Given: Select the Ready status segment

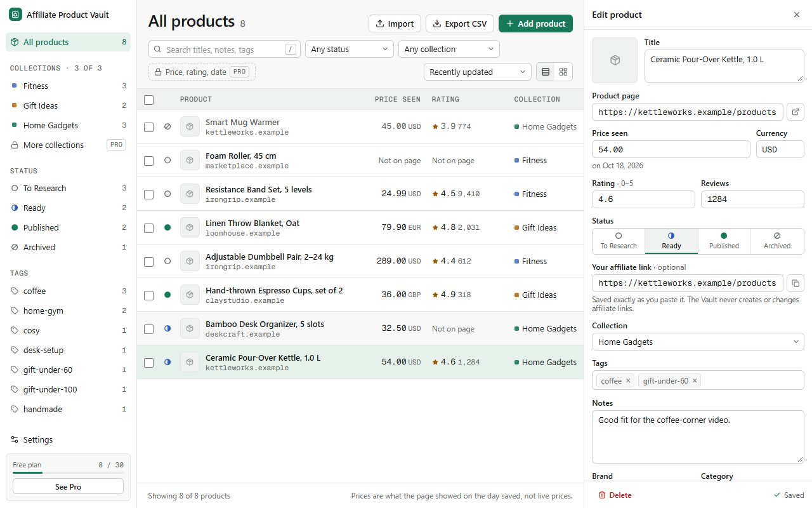Looking at the screenshot, I should (671, 241).
